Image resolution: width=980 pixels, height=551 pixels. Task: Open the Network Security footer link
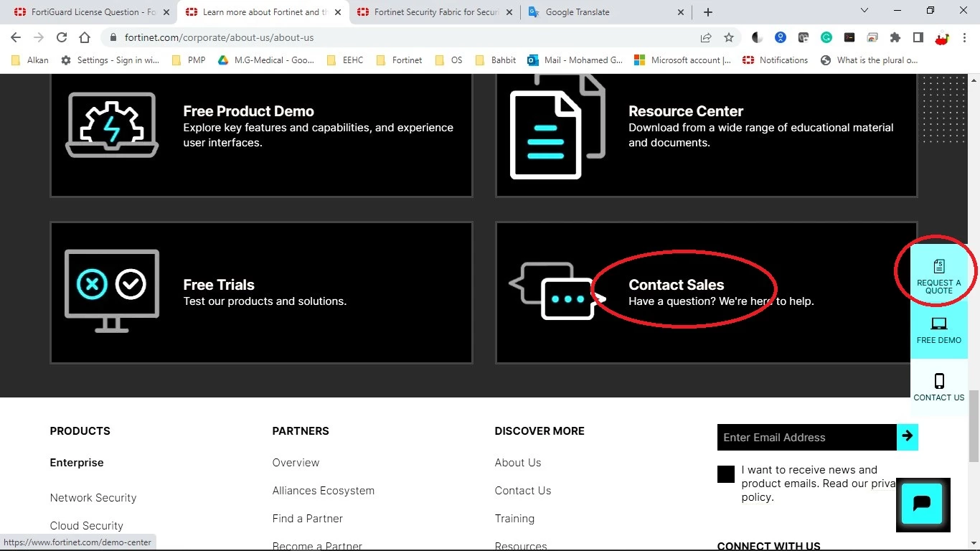pyautogui.click(x=93, y=497)
